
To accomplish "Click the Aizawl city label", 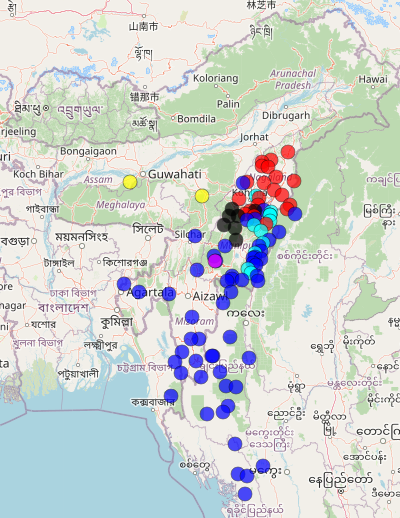I will click(210, 296).
